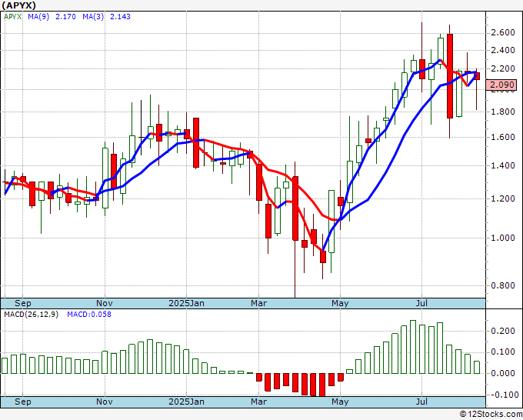Click Jul on the MACD time axis
This screenshot has width=523, height=420.
(x=421, y=402)
